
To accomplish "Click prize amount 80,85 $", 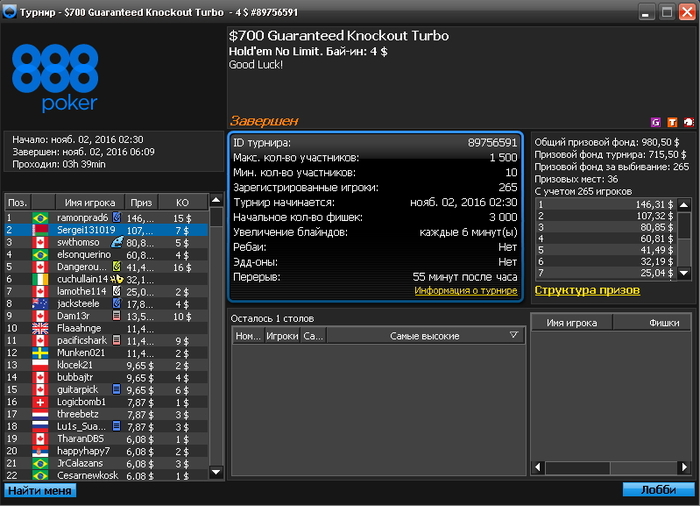I will pyautogui.click(x=656, y=227).
